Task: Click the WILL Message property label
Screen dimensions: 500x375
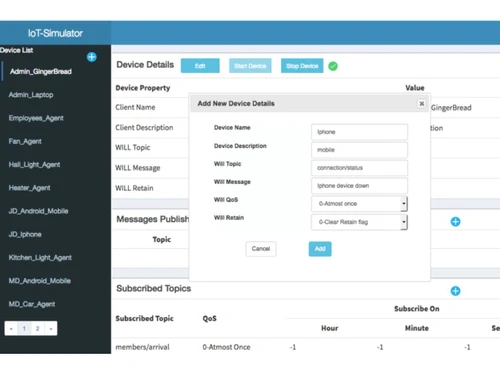Action: [138, 168]
